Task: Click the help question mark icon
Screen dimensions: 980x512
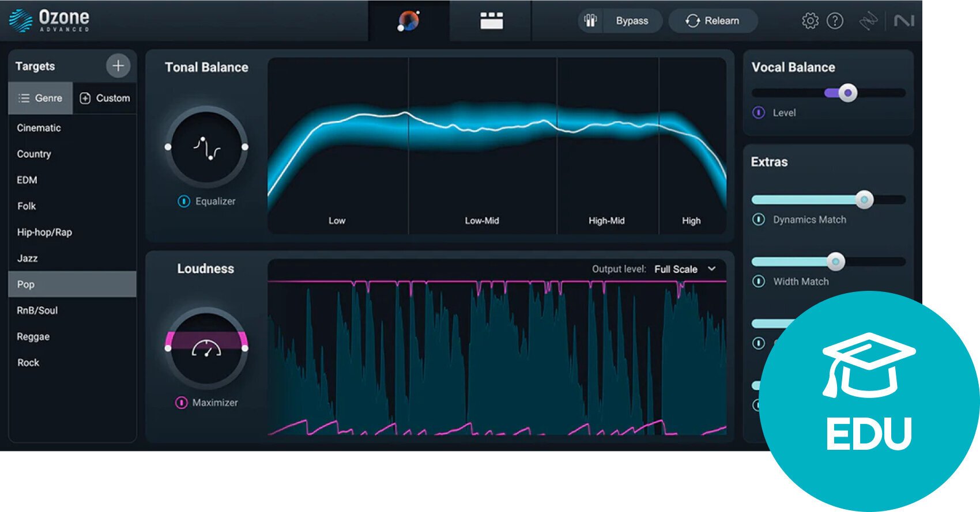Action: pyautogui.click(x=835, y=21)
